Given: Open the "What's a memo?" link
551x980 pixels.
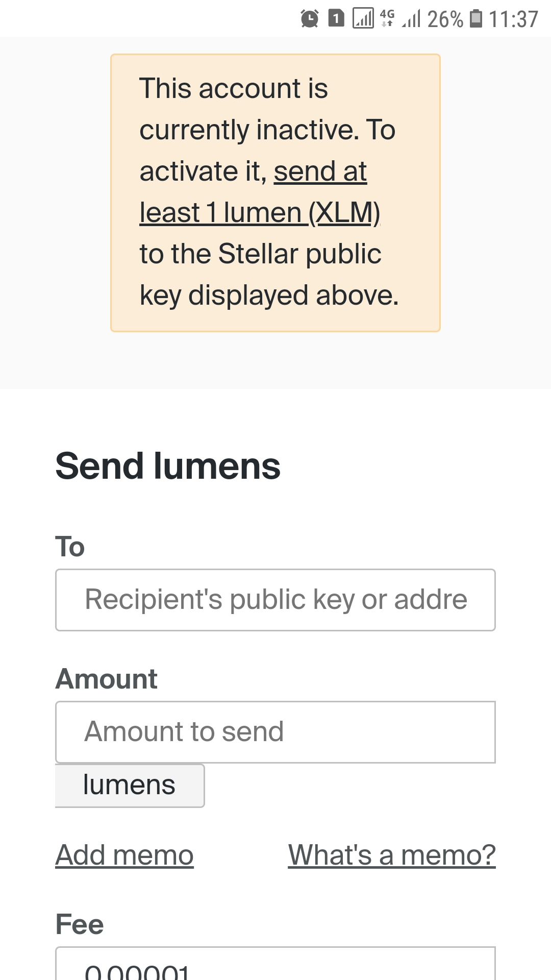Looking at the screenshot, I should [392, 855].
